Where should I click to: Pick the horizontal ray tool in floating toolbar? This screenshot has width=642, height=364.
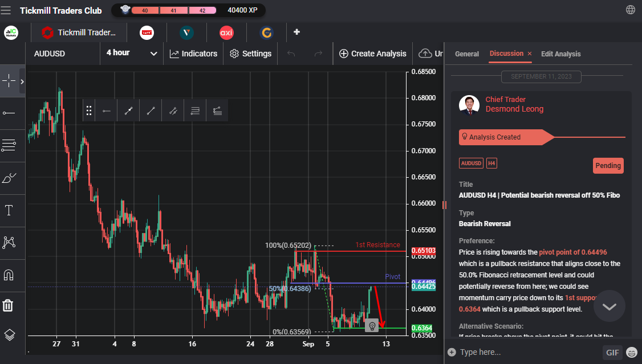[x=107, y=111]
